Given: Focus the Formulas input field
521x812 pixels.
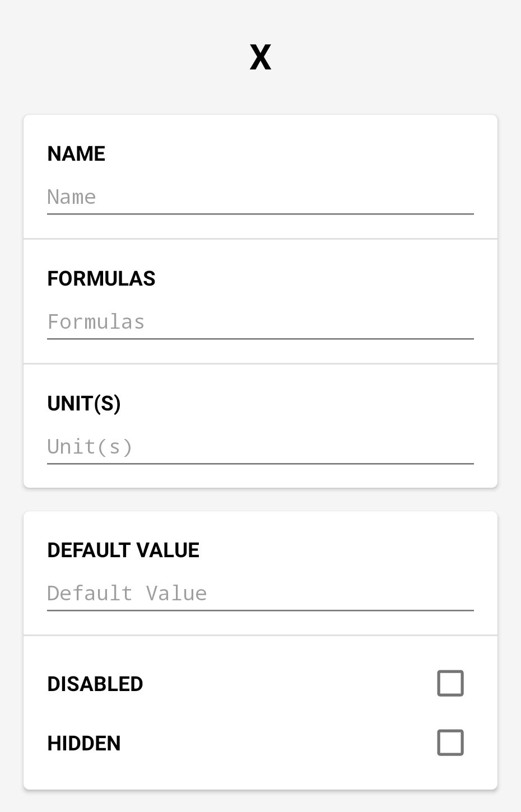Looking at the screenshot, I should click(x=260, y=322).
